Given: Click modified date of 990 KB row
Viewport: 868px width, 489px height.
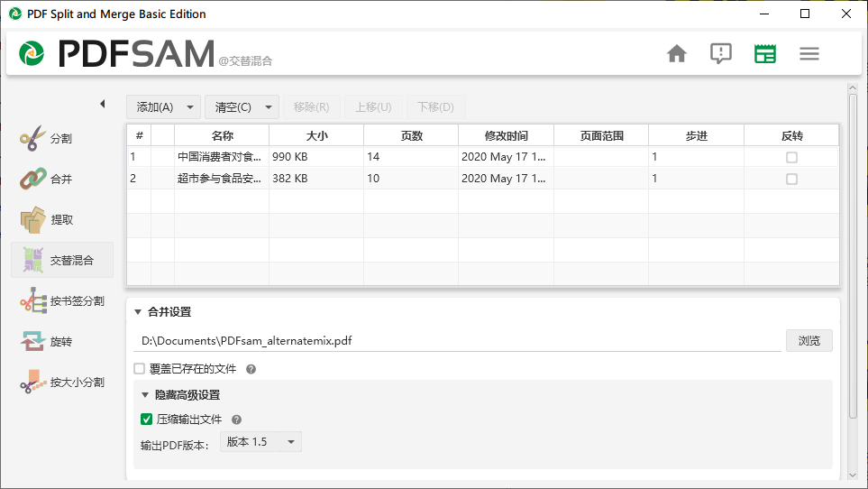Looking at the screenshot, I should point(504,157).
